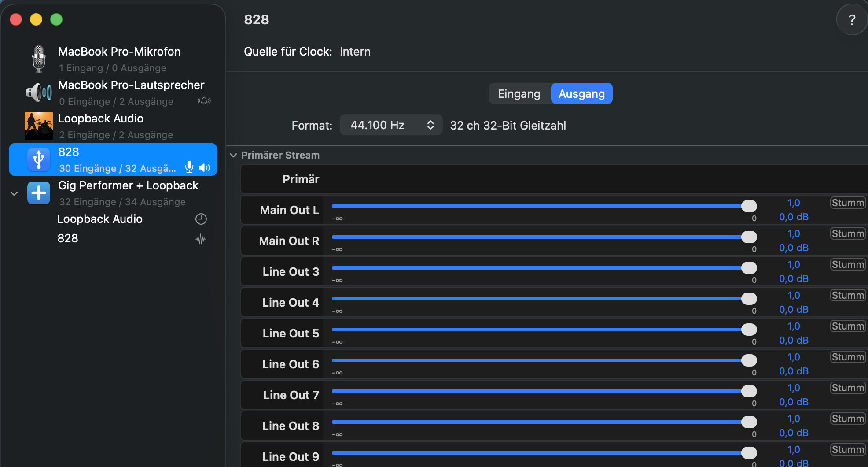Toggle Stumm for Line Out 6

[x=847, y=357]
